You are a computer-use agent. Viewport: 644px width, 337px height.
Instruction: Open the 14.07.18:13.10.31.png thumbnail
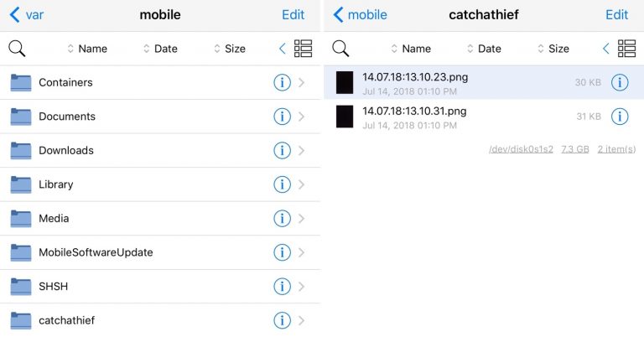[x=345, y=117]
